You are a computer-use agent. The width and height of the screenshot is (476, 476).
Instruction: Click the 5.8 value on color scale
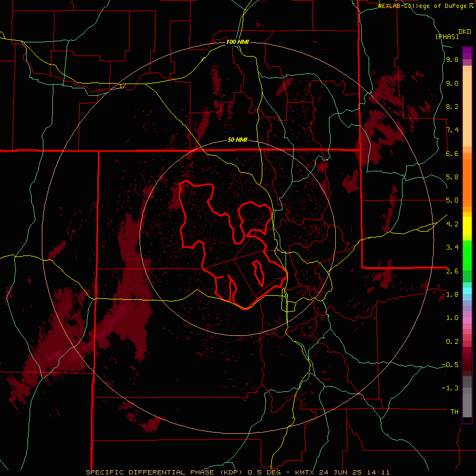[x=452, y=177]
